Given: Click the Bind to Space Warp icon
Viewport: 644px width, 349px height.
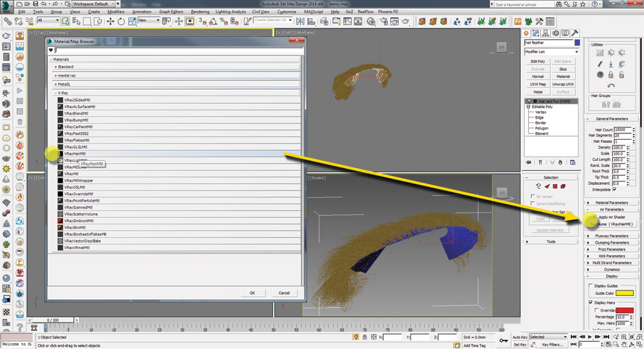Looking at the screenshot, I should point(30,21).
